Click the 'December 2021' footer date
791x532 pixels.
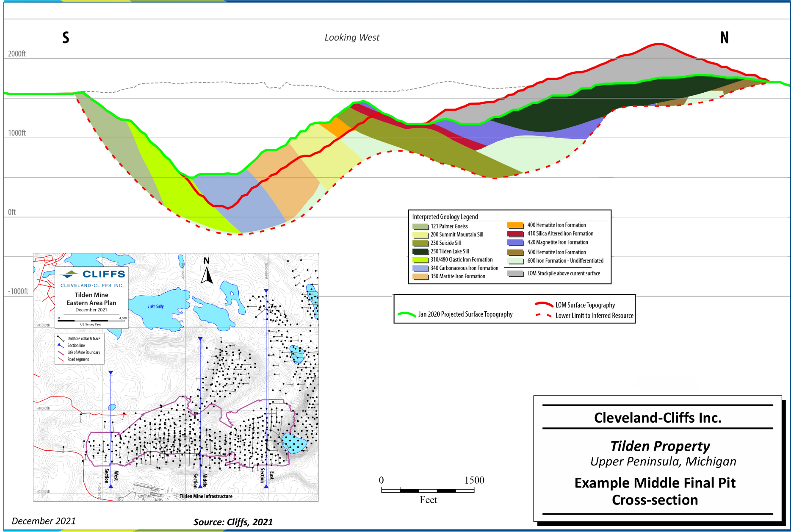click(x=44, y=521)
